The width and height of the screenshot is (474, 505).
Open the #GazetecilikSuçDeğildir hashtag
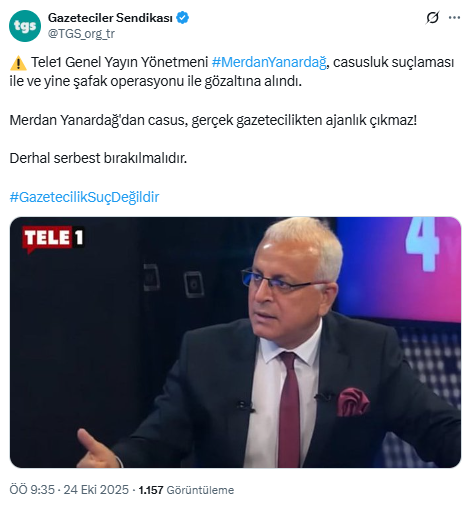84,197
